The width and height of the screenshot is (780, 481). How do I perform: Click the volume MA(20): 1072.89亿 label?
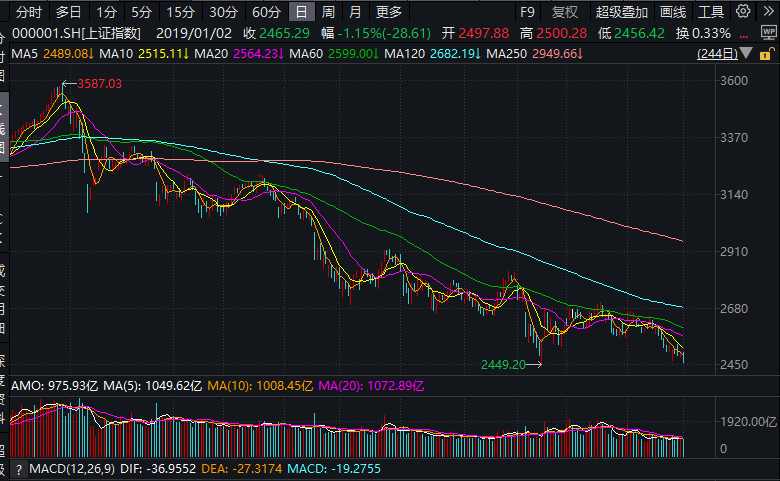(371, 386)
